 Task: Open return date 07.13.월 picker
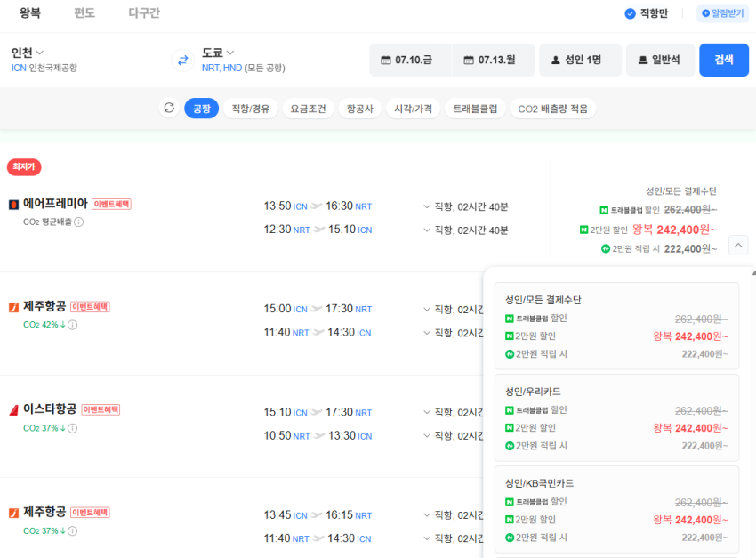494,60
